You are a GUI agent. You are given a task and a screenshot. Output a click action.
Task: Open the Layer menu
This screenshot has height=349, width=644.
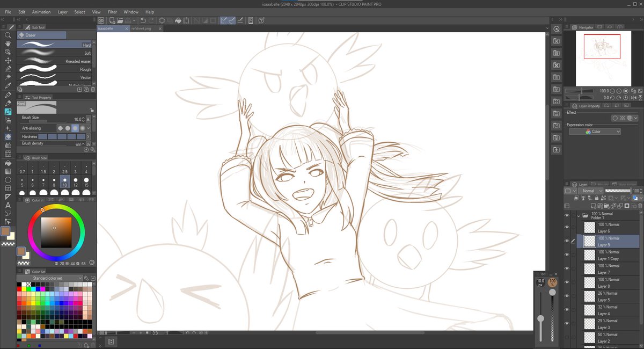tap(63, 12)
